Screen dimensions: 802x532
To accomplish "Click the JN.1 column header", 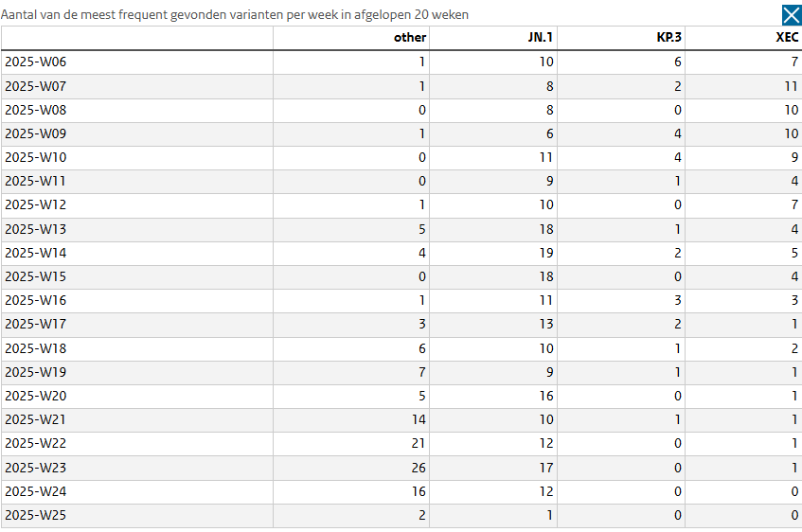I will point(541,37).
